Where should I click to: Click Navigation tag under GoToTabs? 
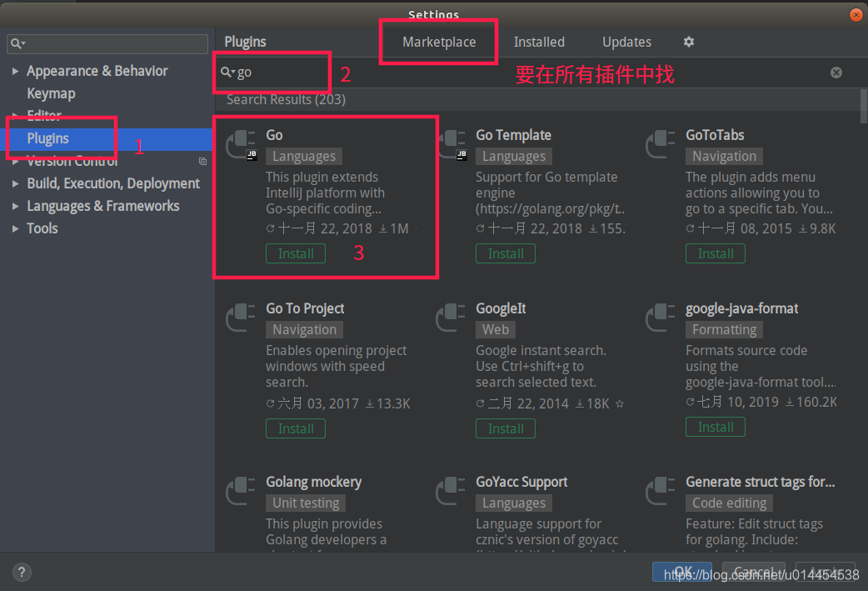click(x=724, y=156)
